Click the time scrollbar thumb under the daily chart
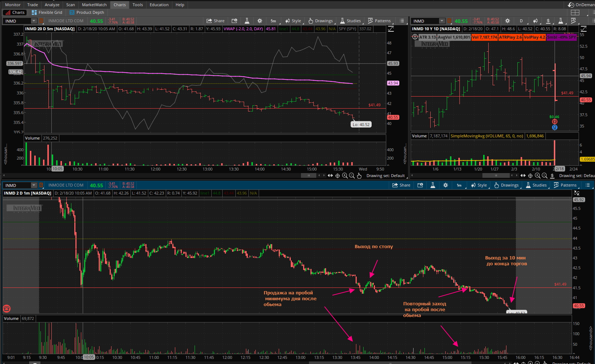The height and width of the screenshot is (364, 595). coord(496,176)
